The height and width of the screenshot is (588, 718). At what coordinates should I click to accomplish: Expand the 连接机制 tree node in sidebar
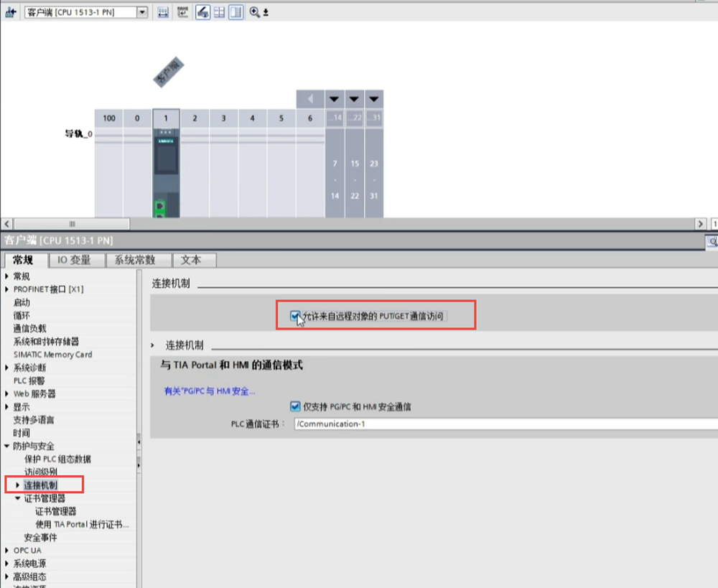point(18,485)
